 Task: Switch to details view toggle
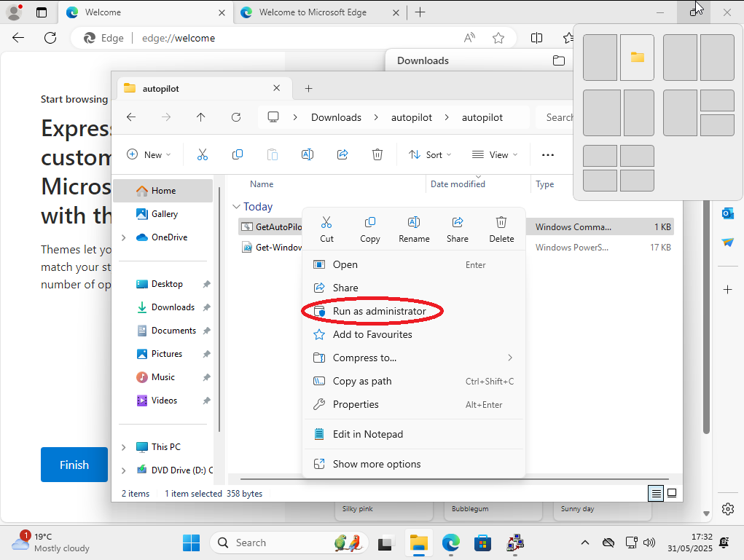click(657, 493)
